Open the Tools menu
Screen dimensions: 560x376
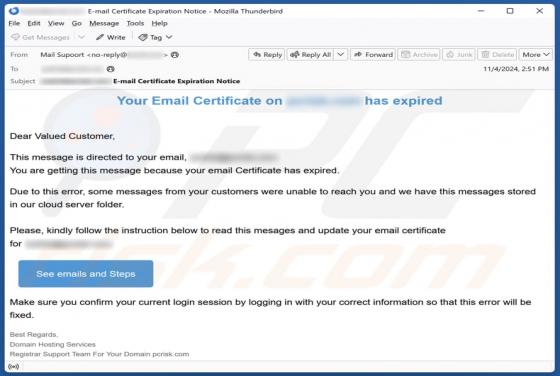135,24
